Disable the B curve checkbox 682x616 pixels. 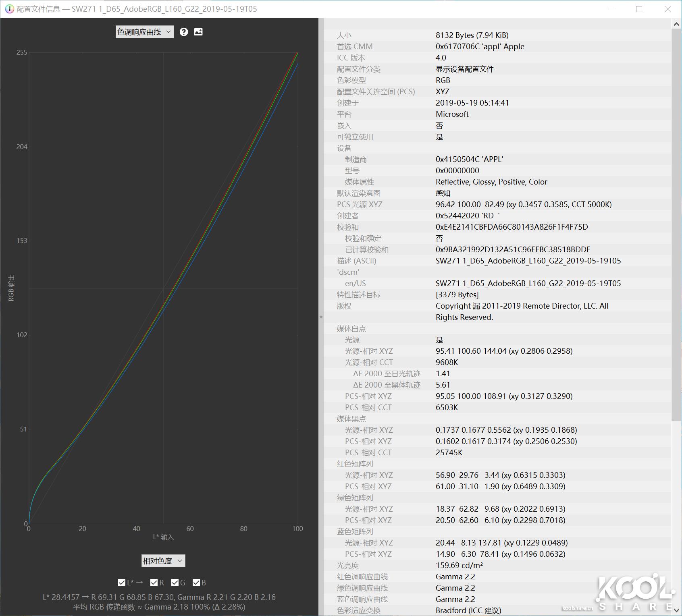(x=196, y=582)
